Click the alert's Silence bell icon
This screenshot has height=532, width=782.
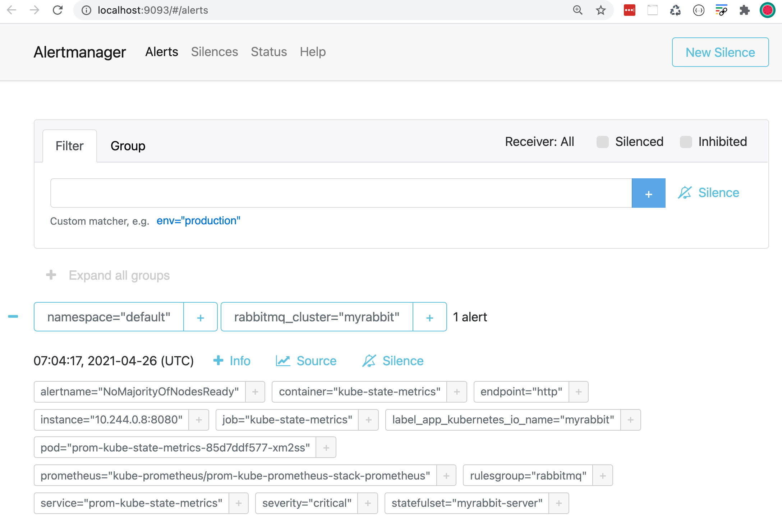(x=369, y=361)
